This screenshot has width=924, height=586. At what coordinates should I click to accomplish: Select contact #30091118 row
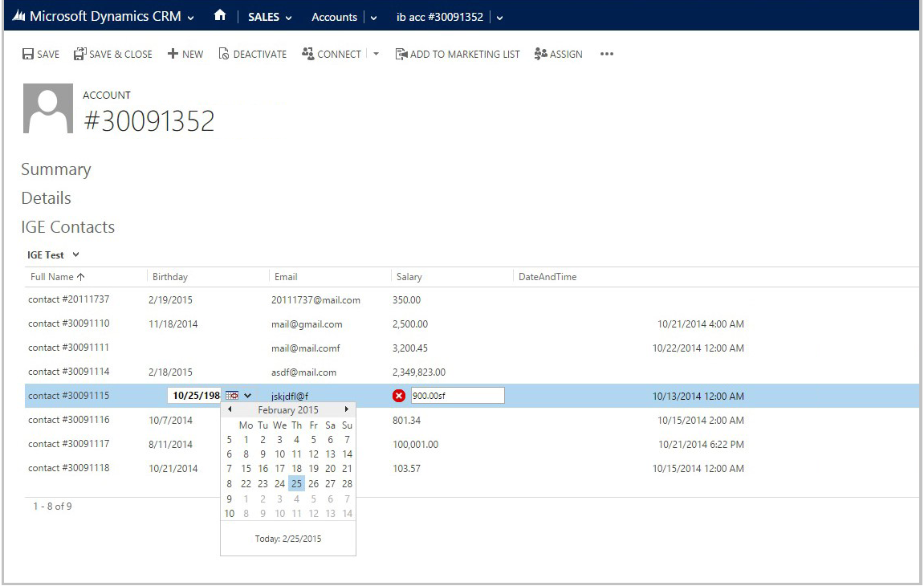(472, 469)
